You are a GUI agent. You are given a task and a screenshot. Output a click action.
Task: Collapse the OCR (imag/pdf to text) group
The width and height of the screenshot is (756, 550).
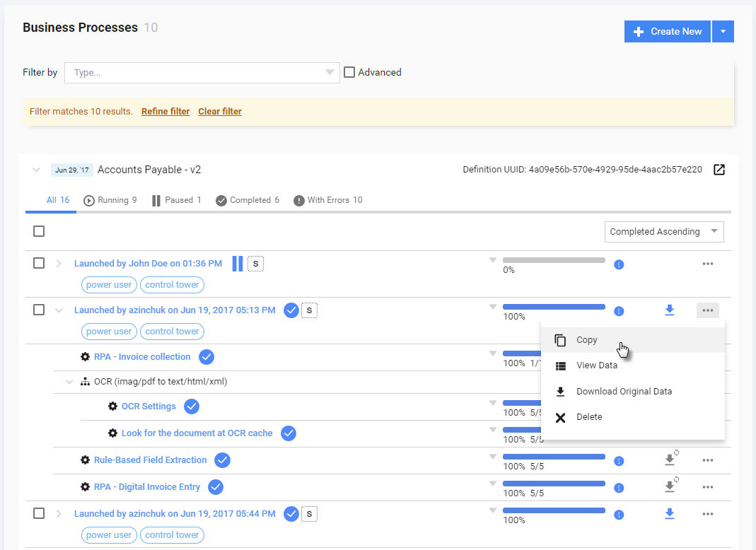(x=69, y=382)
